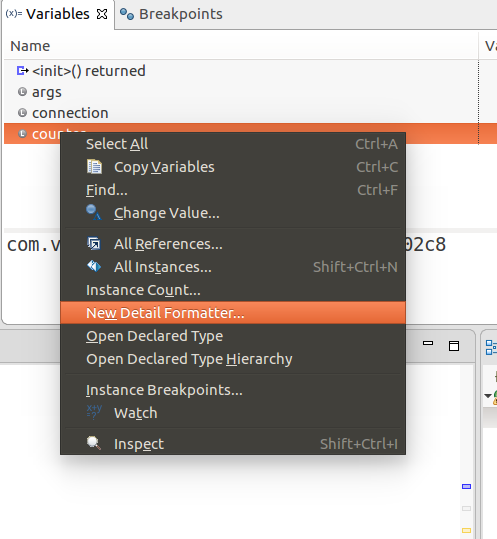This screenshot has width=497, height=539.
Task: Open Find... from the context menu
Action: (233, 190)
